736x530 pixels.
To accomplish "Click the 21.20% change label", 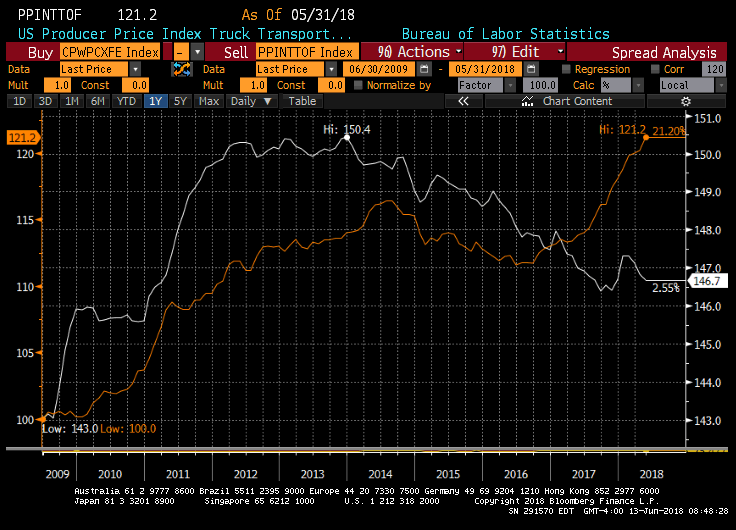I will [669, 131].
